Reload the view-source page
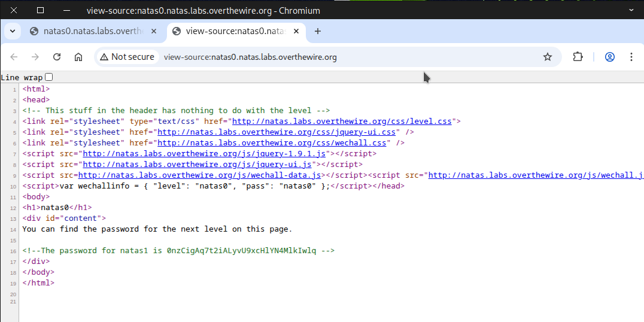The height and width of the screenshot is (322, 644). (x=57, y=57)
